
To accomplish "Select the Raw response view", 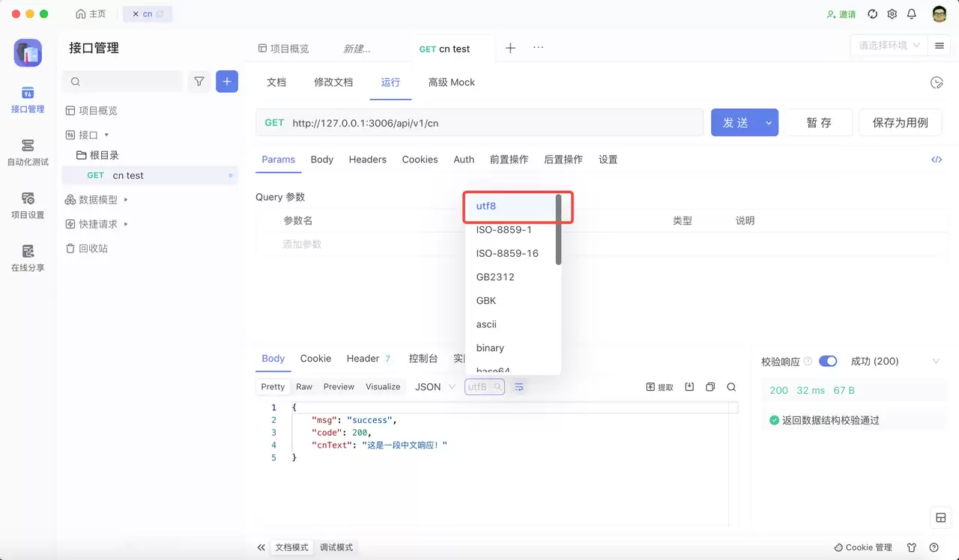I will [x=304, y=387].
